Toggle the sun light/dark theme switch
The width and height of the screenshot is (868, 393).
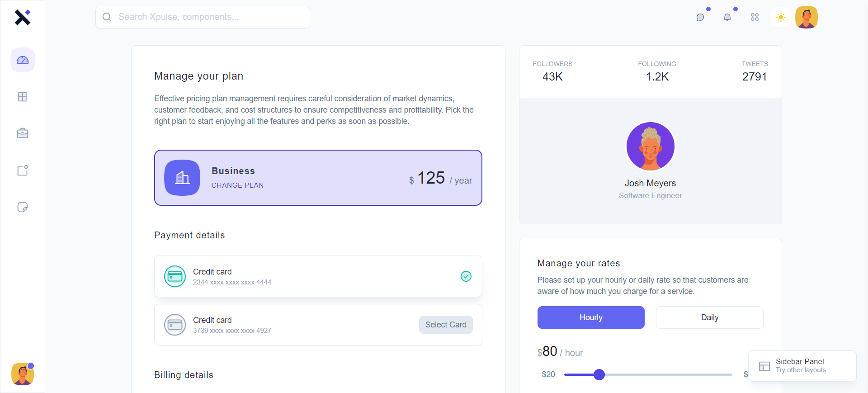pos(781,17)
